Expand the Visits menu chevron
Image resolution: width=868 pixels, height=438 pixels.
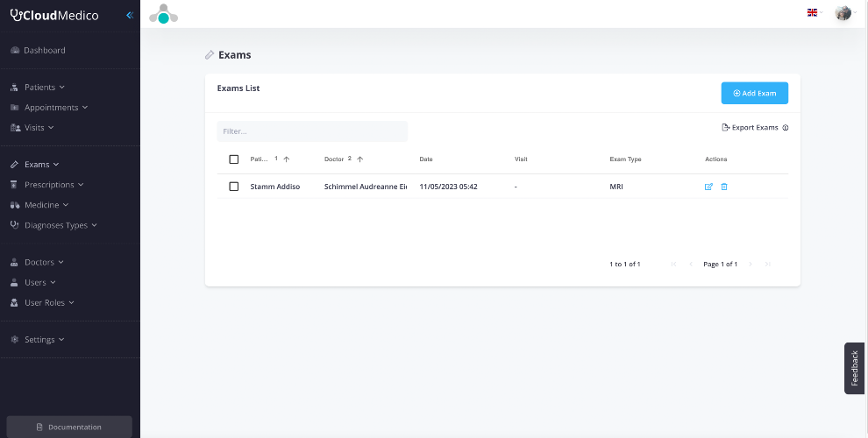(51, 128)
